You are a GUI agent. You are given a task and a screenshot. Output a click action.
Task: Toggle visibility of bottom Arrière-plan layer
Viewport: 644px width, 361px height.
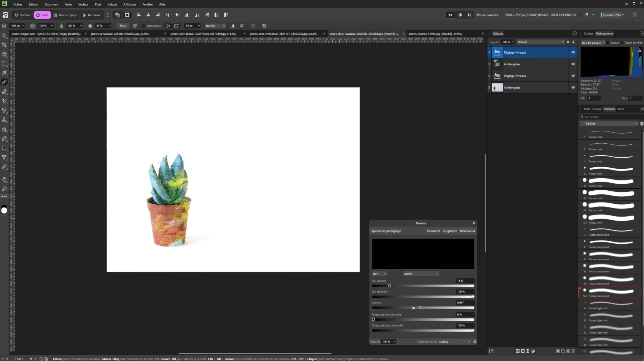tap(573, 88)
